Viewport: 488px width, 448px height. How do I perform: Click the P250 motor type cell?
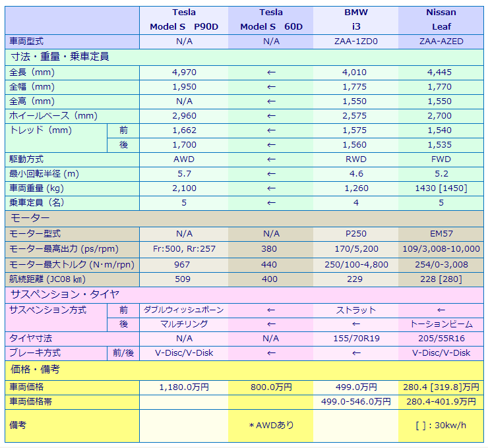pyautogui.click(x=355, y=234)
